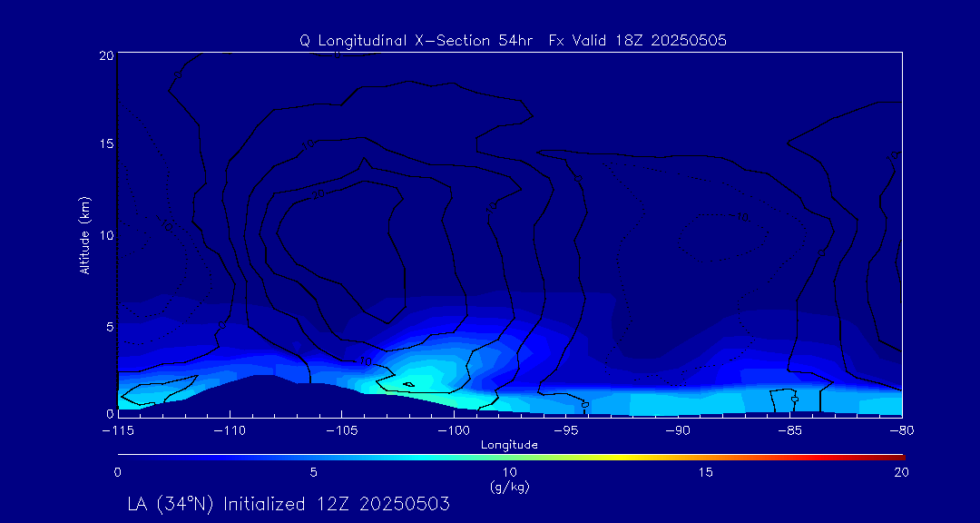Click the plot title "Q Longitudinal X-Section 54hr"
The height and width of the screenshot is (523, 980).
coord(416,41)
